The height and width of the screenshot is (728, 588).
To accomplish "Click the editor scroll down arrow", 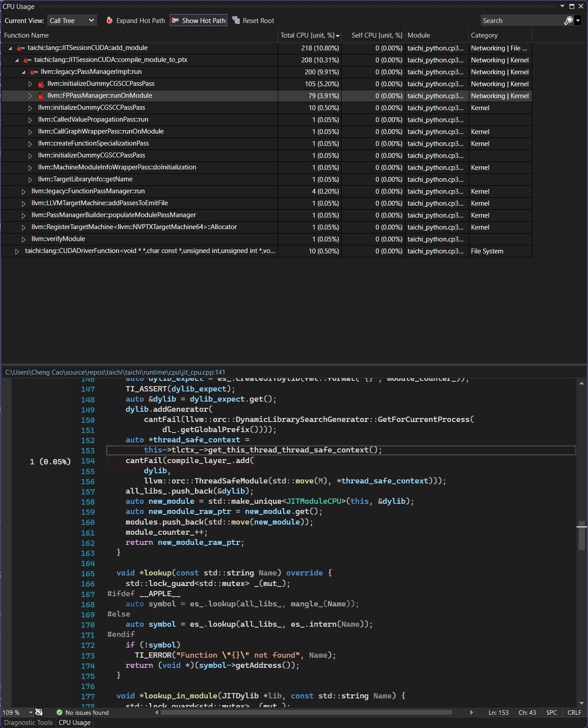I will [581, 703].
